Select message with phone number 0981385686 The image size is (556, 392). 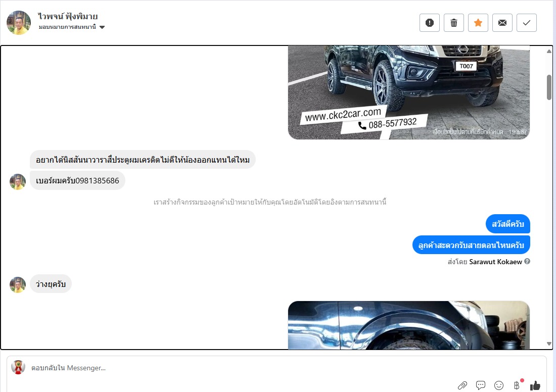(77, 181)
